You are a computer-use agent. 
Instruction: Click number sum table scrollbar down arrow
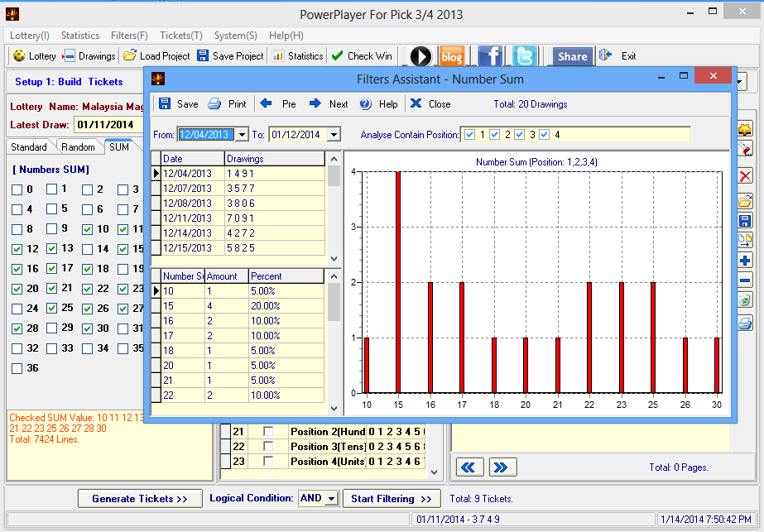334,408
